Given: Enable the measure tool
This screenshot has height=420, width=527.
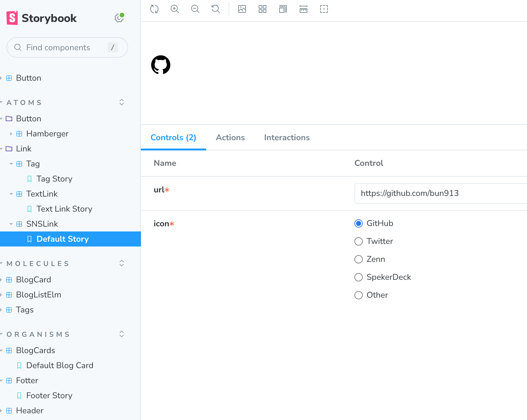Looking at the screenshot, I should coord(304,9).
